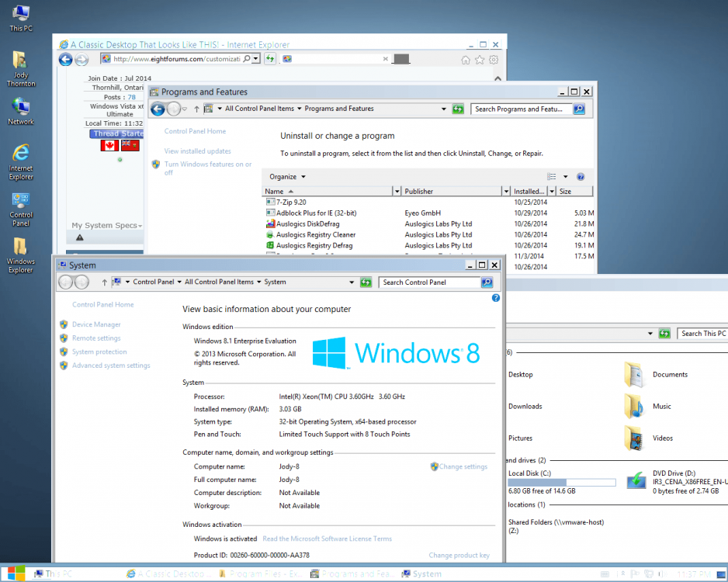Open the Publisher column filter dropdown
The image size is (728, 582).
click(x=506, y=191)
